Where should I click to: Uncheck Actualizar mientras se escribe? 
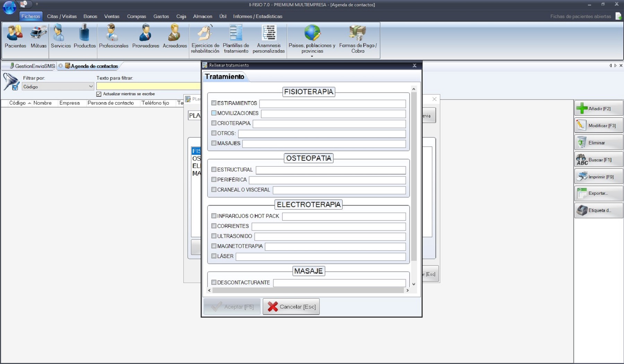pos(99,94)
